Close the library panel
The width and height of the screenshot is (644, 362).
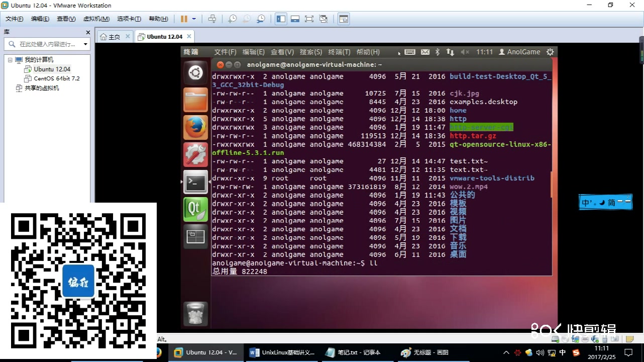point(88,32)
